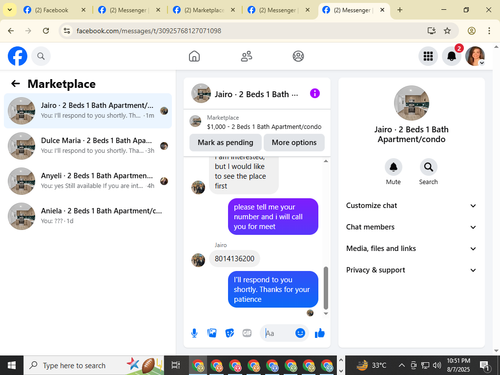The width and height of the screenshot is (500, 375).
Task: Click "please tell me your number" message bubble
Action: [x=273, y=217]
